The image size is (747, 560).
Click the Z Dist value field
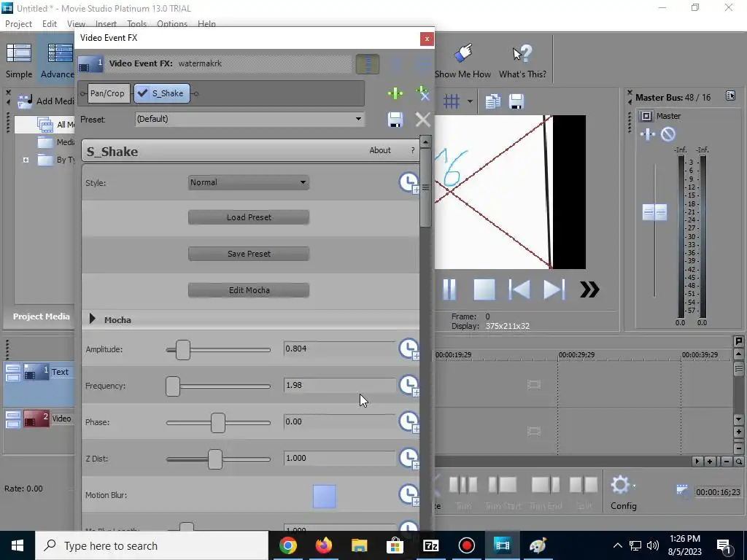point(339,458)
